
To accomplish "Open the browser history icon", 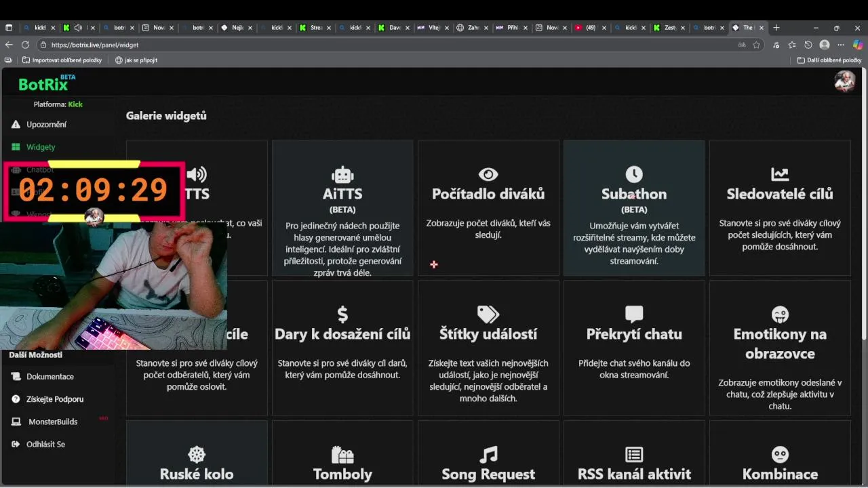I will click(808, 45).
